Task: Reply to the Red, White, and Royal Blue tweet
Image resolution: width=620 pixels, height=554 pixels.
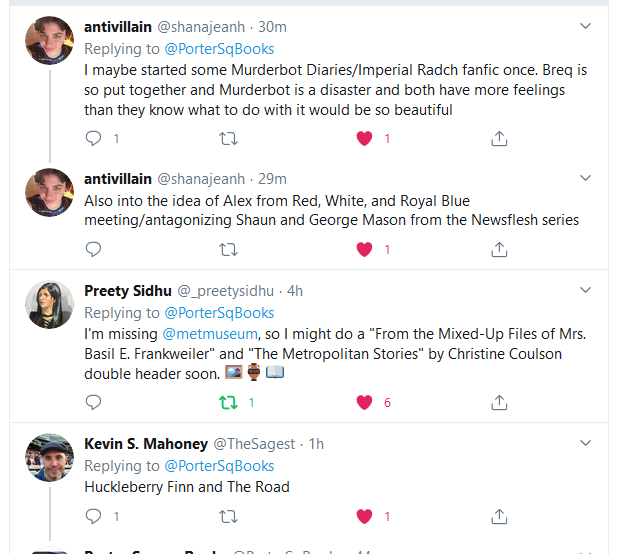Action: tap(93, 250)
